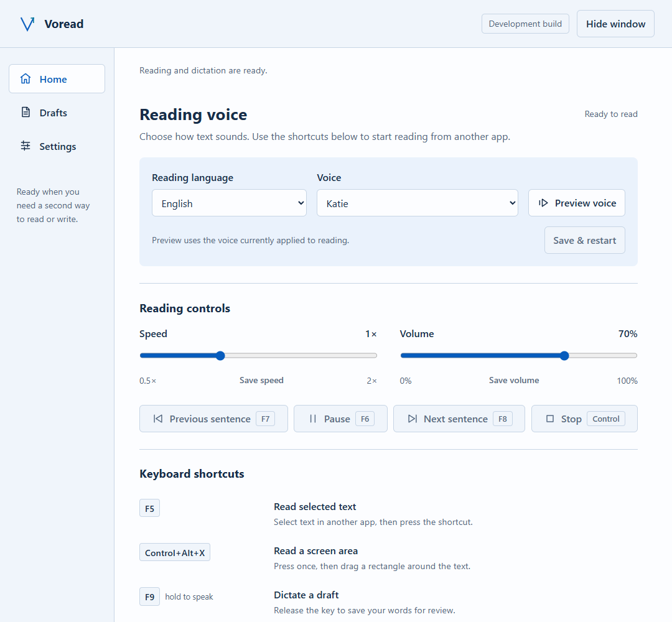The image size is (672, 622).
Task: Open the Reading language dropdown
Action: click(x=229, y=203)
